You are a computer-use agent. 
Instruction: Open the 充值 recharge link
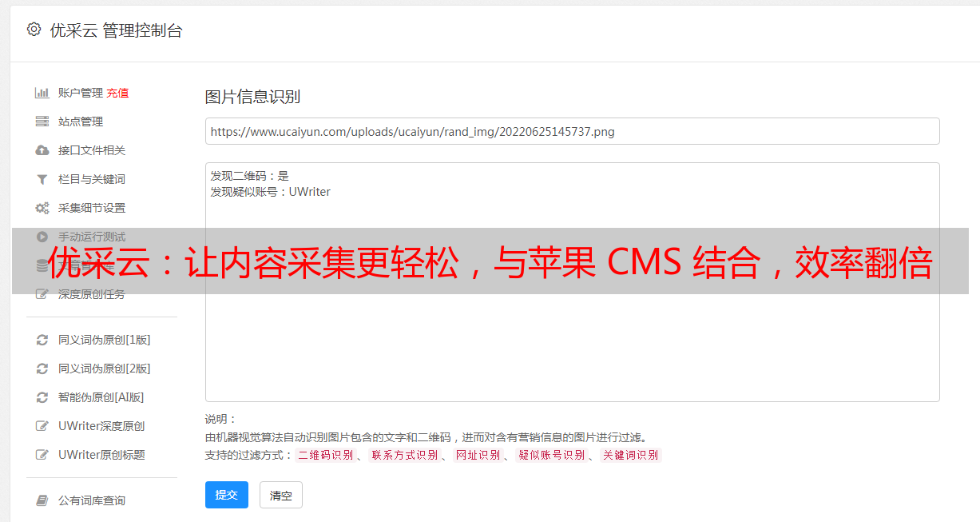[x=117, y=93]
